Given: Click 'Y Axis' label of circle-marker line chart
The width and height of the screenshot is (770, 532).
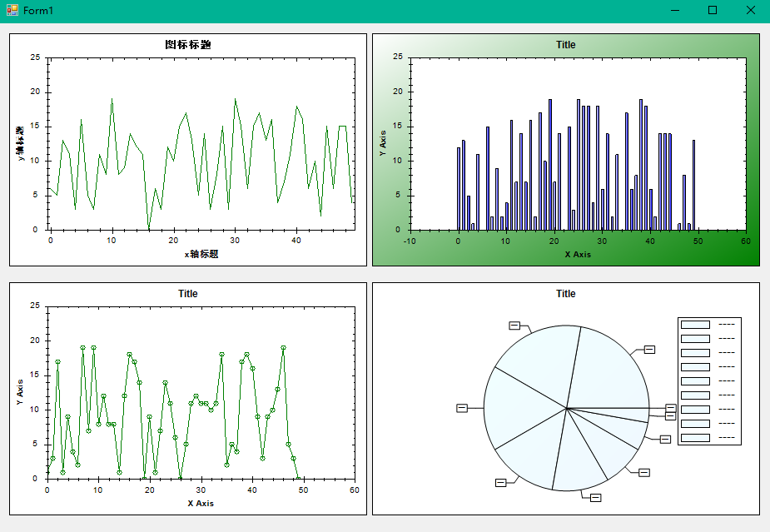Looking at the screenshot, I should point(20,392).
